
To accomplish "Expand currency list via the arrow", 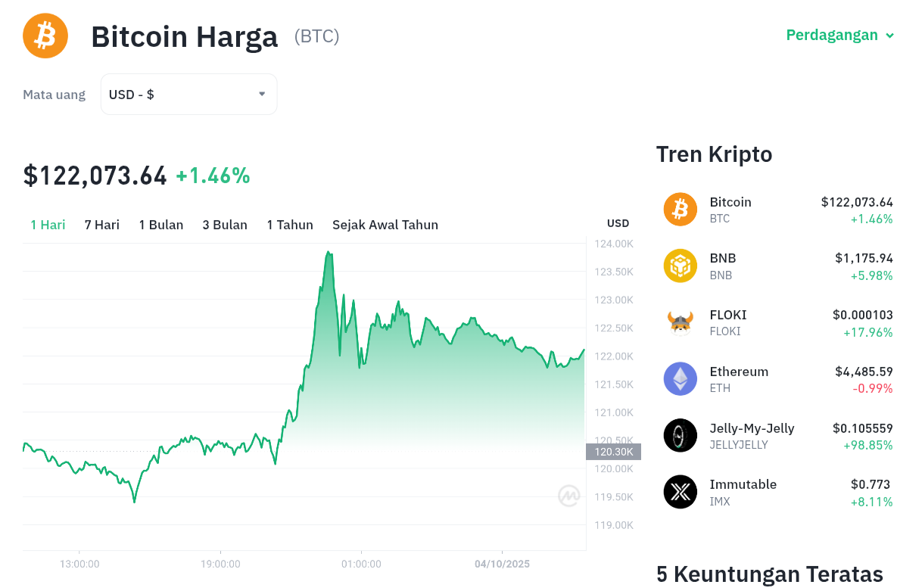I will tap(262, 95).
